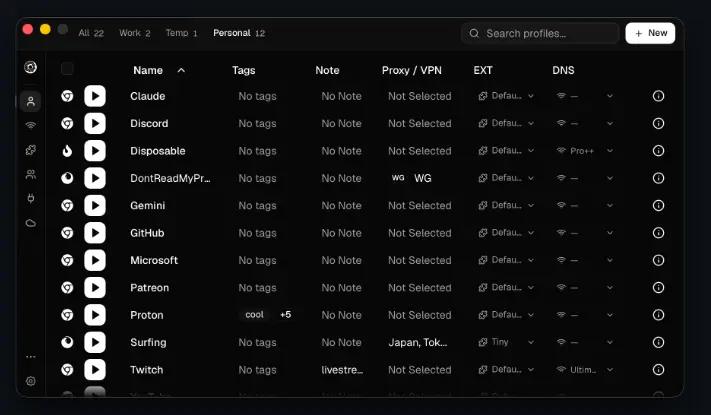
Task: Click the three-dots more icon in sidebar
Action: coord(30,357)
